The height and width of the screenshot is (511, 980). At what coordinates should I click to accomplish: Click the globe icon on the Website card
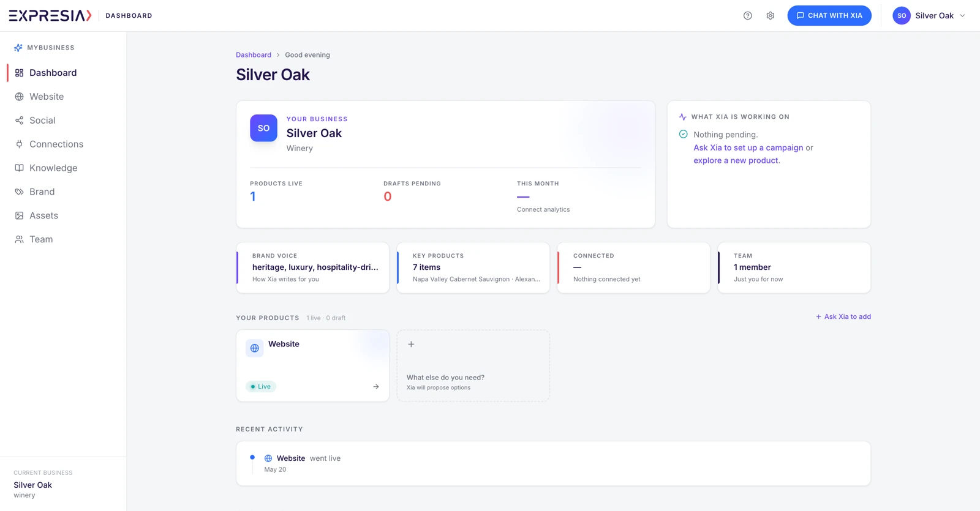coord(255,348)
